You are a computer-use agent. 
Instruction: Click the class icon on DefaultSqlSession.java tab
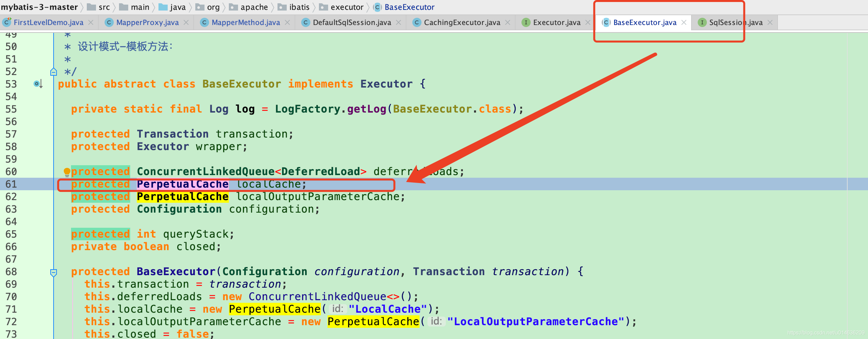coord(305,23)
